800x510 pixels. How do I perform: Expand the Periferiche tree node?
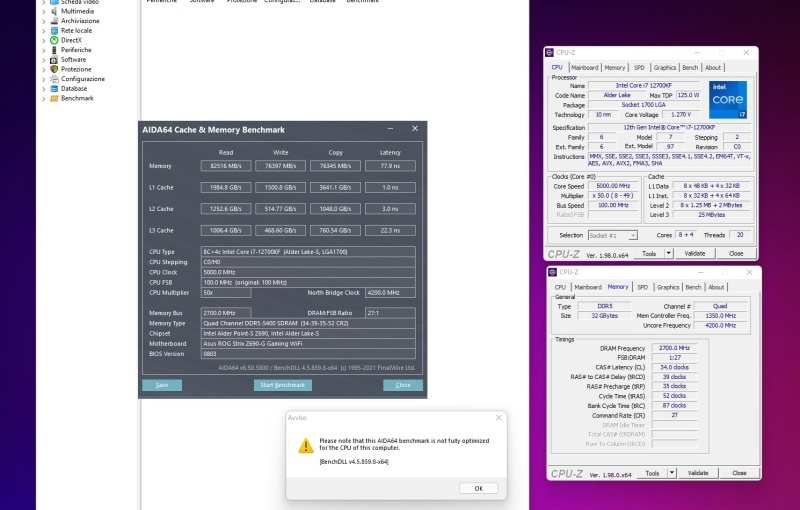pyautogui.click(x=43, y=50)
